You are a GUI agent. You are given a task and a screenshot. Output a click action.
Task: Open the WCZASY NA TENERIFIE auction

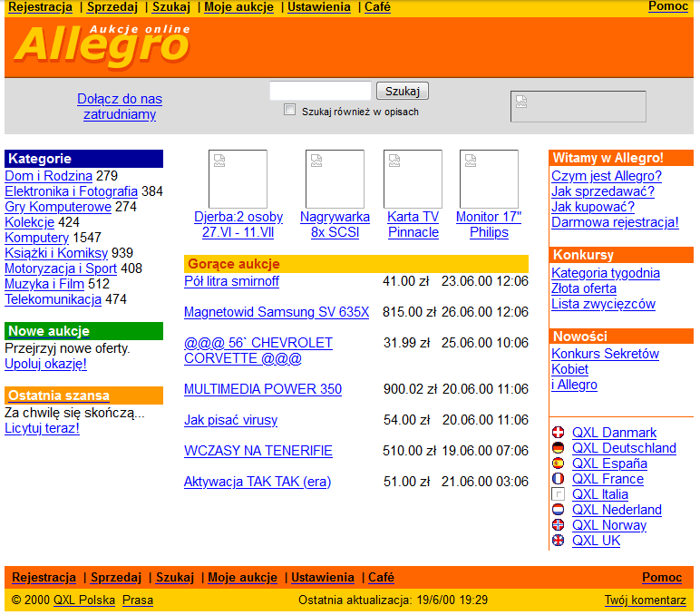[x=258, y=451]
